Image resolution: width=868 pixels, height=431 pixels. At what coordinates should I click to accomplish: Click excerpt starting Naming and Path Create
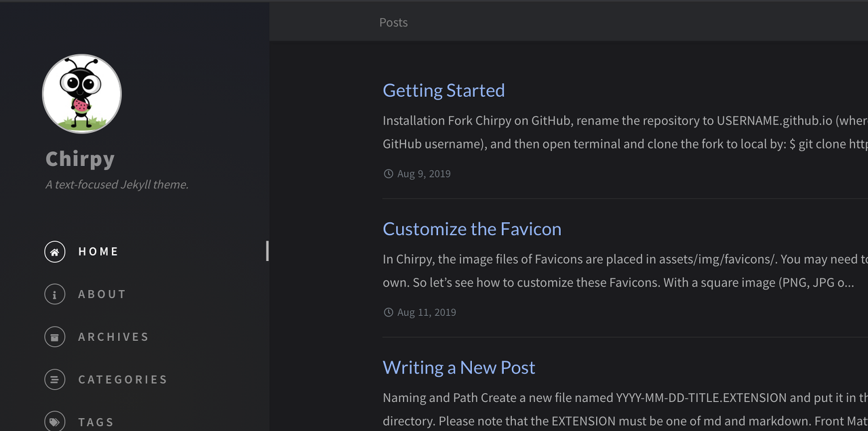point(625,409)
